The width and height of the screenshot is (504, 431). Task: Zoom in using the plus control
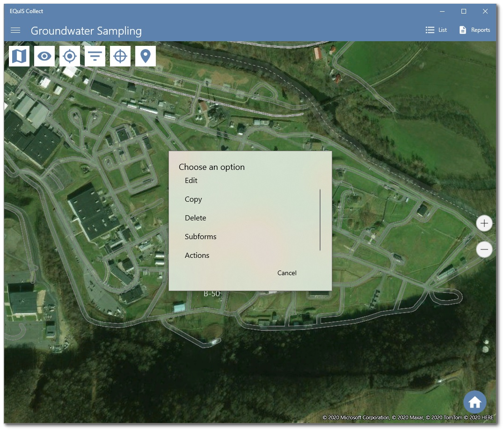(484, 223)
